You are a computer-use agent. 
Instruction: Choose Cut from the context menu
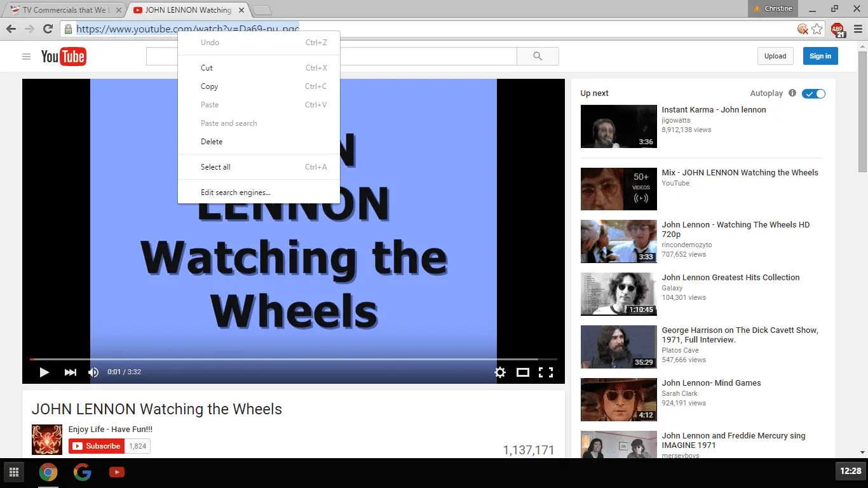tap(259, 68)
